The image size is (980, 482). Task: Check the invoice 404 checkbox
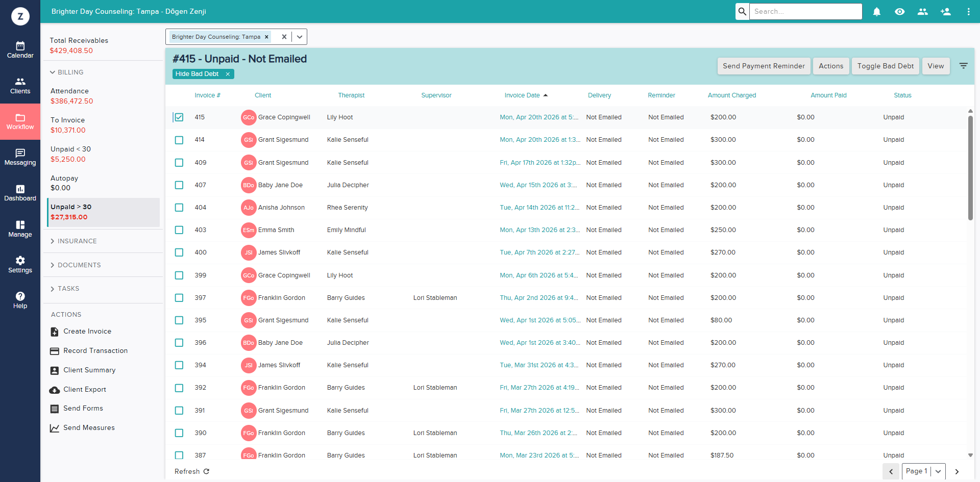pos(179,208)
